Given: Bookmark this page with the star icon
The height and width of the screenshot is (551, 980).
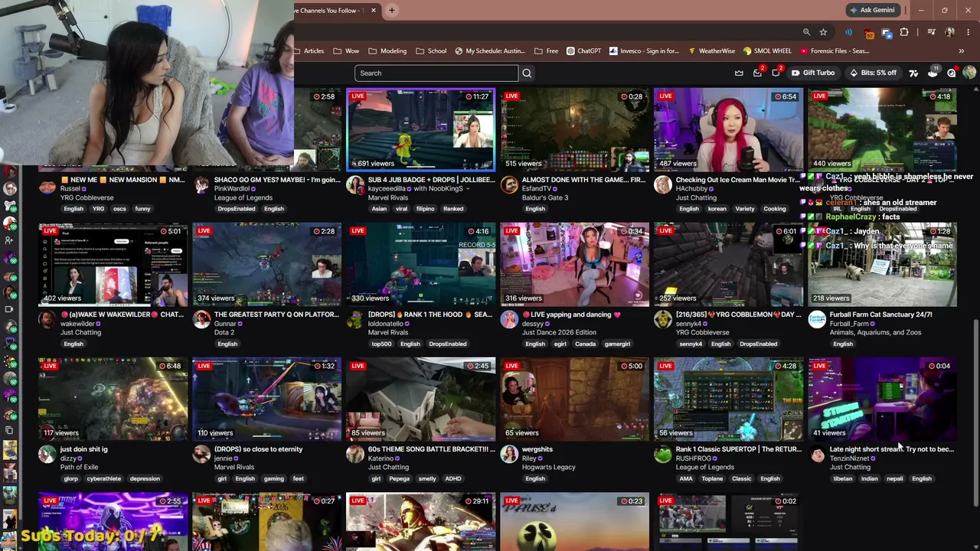Looking at the screenshot, I should click(823, 32).
